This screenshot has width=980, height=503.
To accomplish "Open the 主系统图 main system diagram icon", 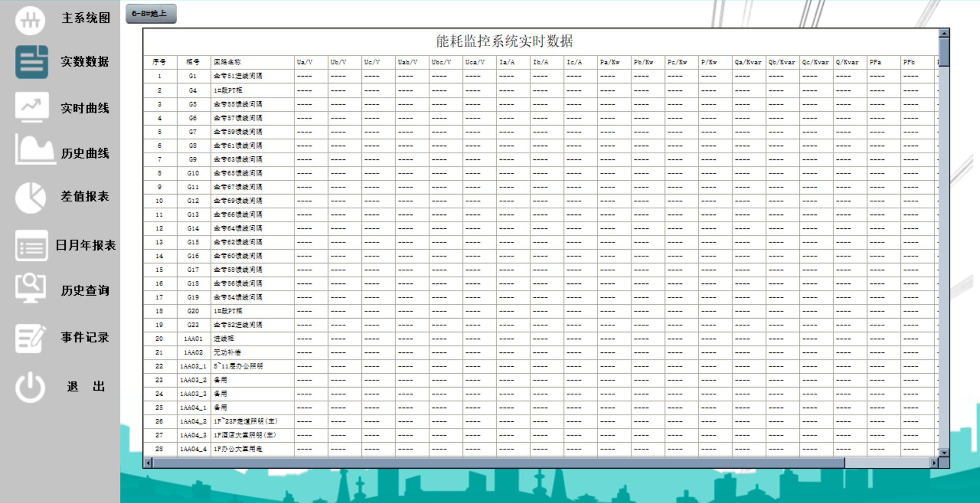I will click(31, 19).
